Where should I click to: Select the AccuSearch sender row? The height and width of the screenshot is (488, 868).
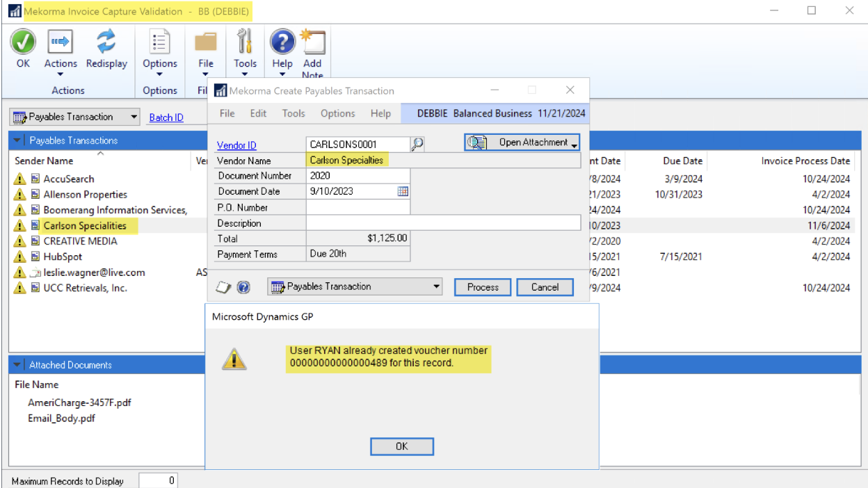click(x=69, y=179)
